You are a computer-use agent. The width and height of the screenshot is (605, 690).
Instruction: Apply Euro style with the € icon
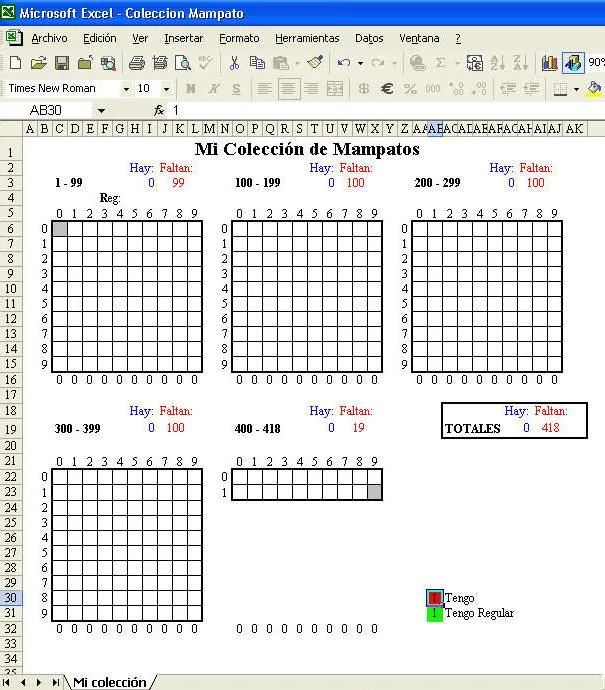(387, 88)
